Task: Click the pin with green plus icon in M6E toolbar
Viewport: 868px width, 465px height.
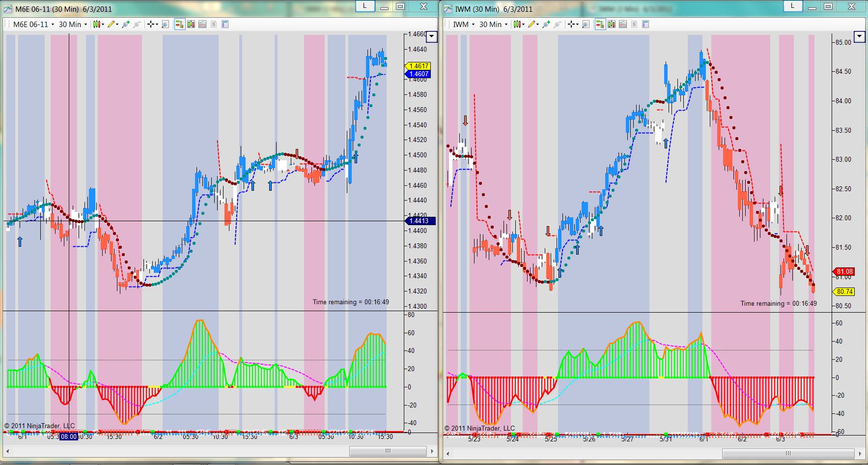Action: tap(126, 24)
